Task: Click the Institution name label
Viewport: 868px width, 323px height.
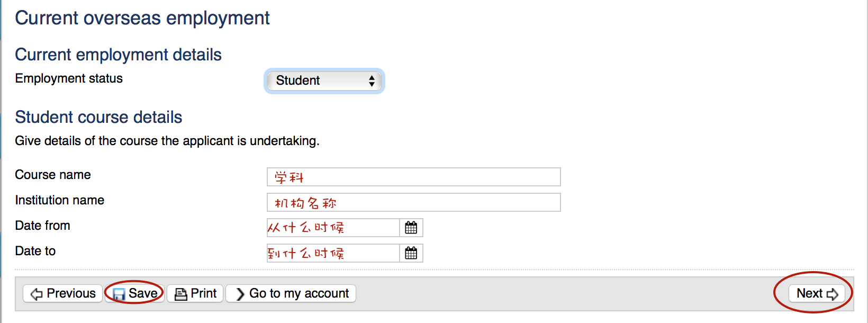Action: pyautogui.click(x=60, y=200)
